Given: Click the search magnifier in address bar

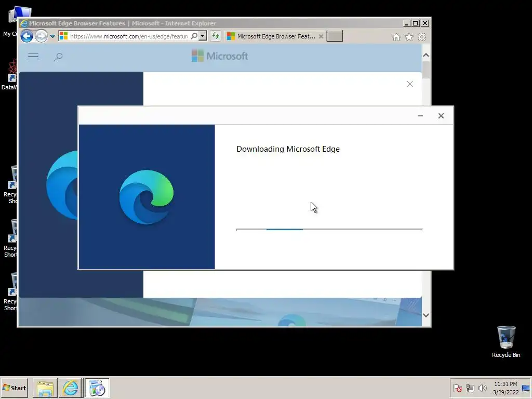Looking at the screenshot, I should pos(194,36).
